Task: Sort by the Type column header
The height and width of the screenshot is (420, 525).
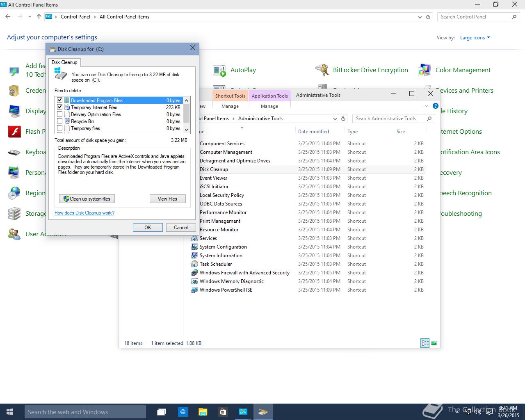Action: point(369,132)
